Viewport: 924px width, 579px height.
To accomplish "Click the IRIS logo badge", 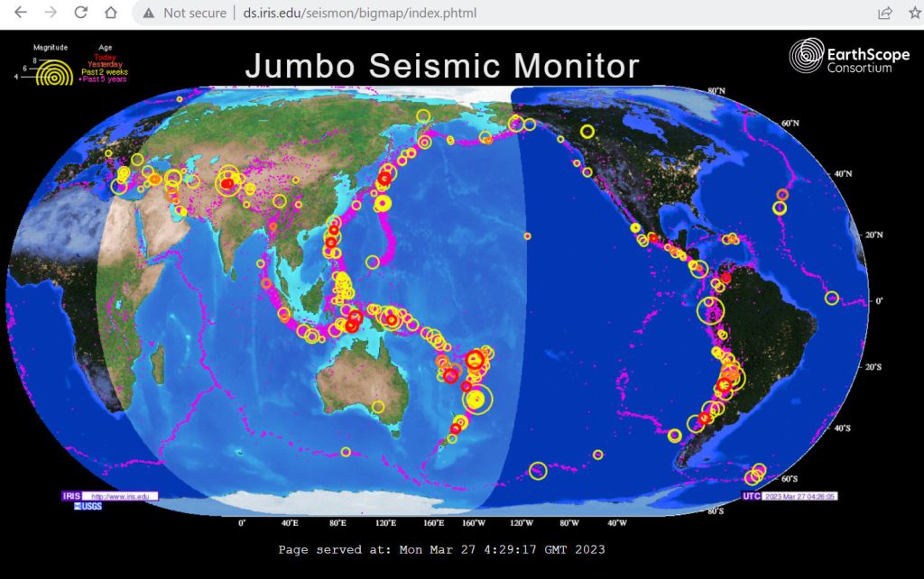I will [71, 496].
